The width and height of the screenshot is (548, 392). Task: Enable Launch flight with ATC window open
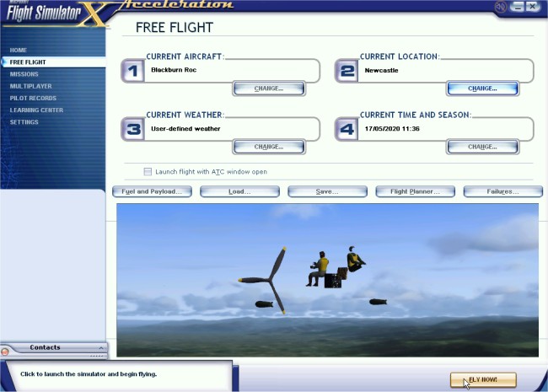tap(148, 171)
